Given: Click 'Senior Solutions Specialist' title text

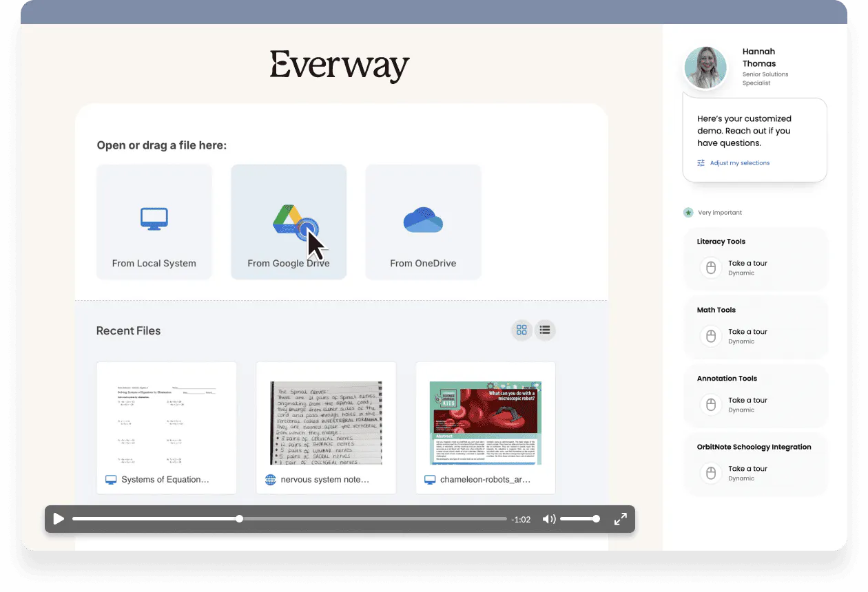Looking at the screenshot, I should point(765,78).
